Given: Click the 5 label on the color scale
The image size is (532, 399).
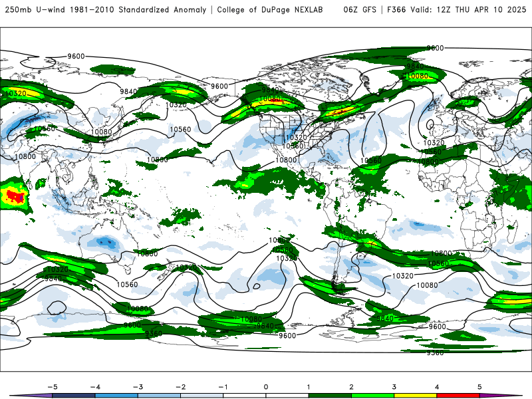Looking at the screenshot, I should pyautogui.click(x=479, y=387).
